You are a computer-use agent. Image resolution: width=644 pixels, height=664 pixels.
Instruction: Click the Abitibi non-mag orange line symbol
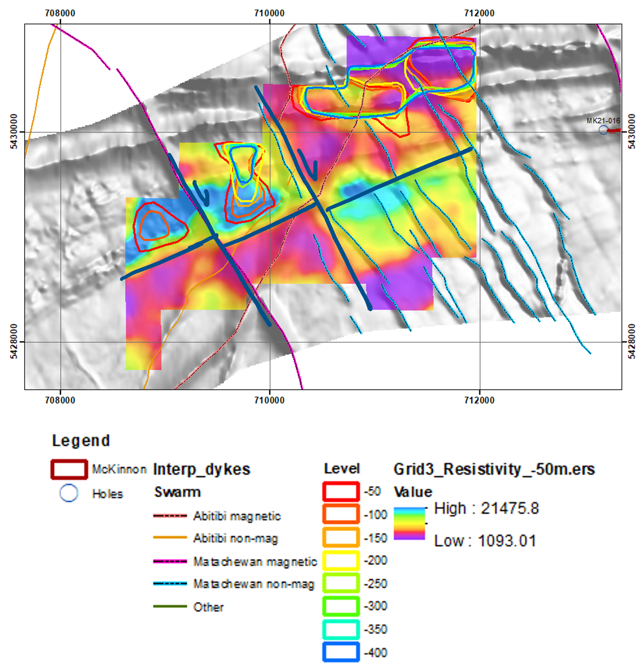pyautogui.click(x=170, y=538)
